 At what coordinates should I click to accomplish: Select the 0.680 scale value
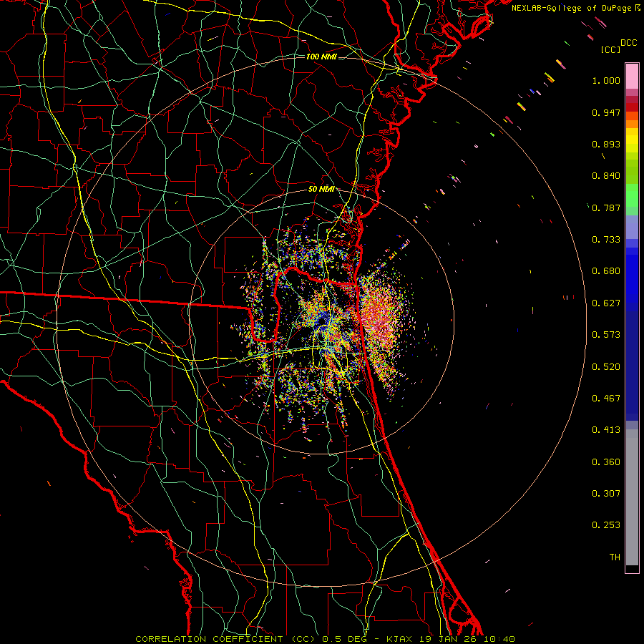[x=606, y=271]
